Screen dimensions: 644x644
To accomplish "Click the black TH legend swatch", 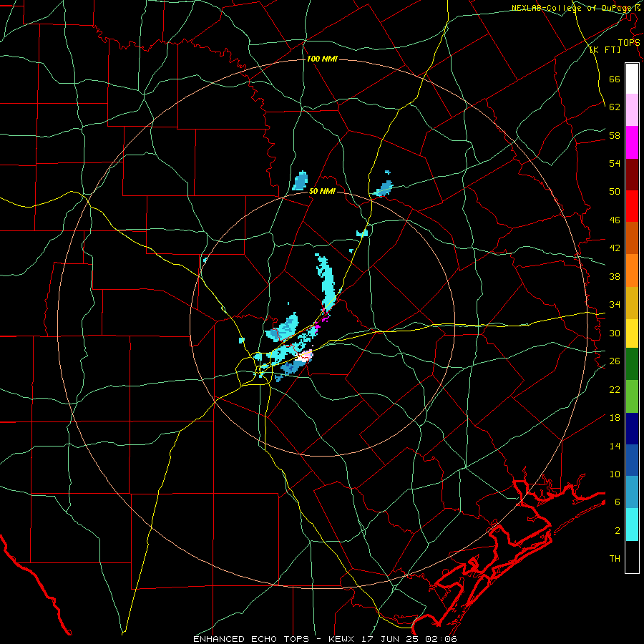I will (x=632, y=557).
